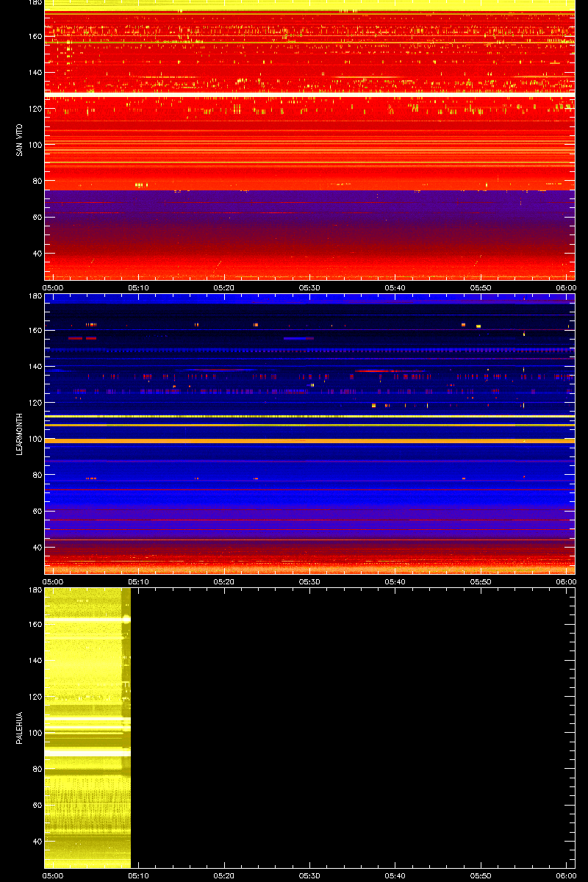588x882 pixels.
Task: Click the 100 tick on Learmonth axis
Action: tap(35, 439)
